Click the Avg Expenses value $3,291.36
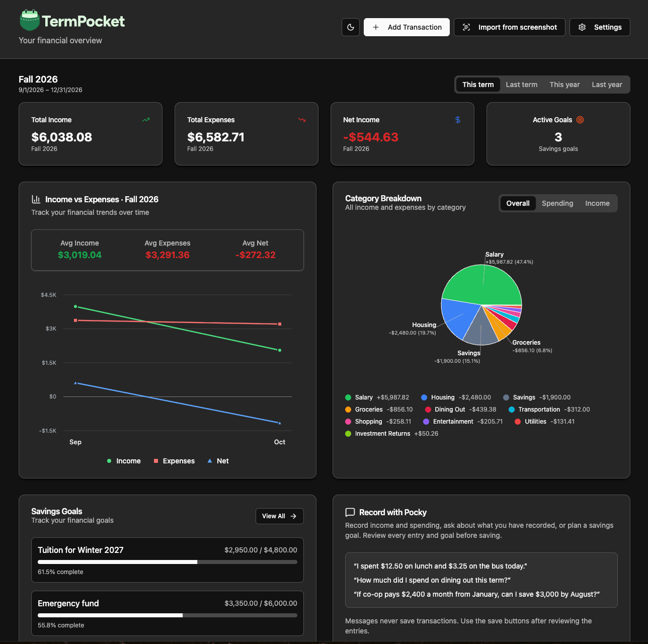The width and height of the screenshot is (648, 644). pos(168,255)
